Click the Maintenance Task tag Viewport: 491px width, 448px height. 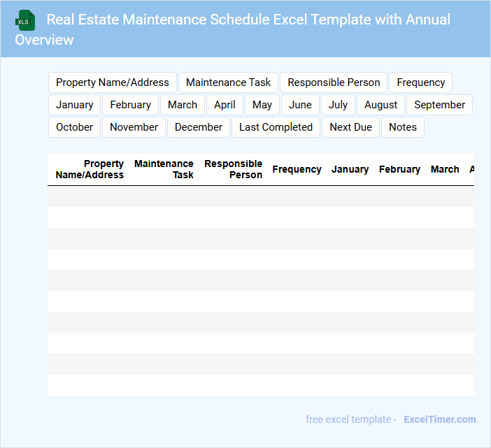pyautogui.click(x=229, y=82)
